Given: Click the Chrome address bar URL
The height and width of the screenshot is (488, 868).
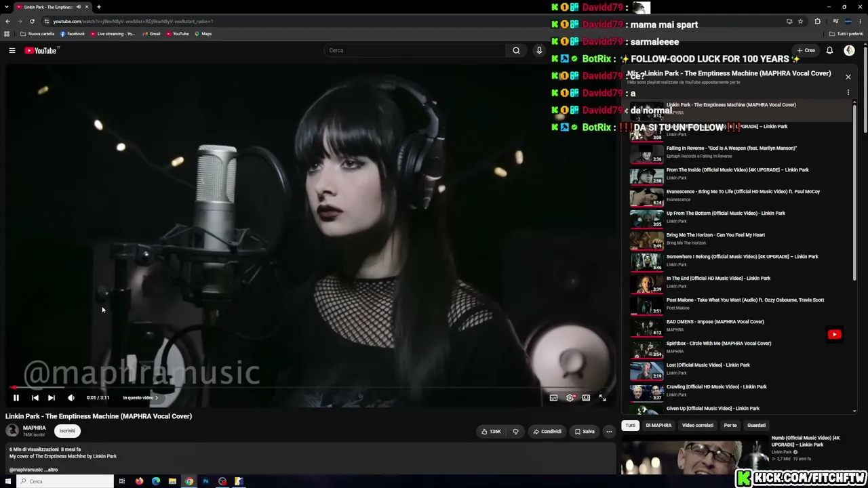Looking at the screenshot, I should tap(134, 21).
